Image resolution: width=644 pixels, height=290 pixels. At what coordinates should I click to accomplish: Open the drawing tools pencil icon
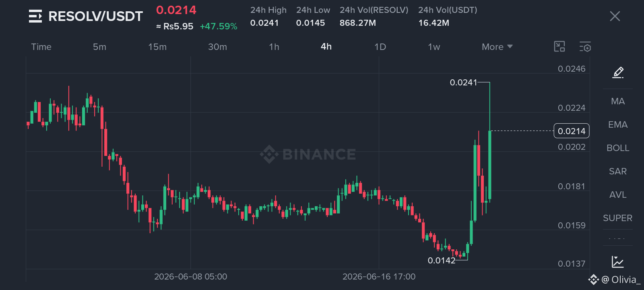[x=618, y=72]
